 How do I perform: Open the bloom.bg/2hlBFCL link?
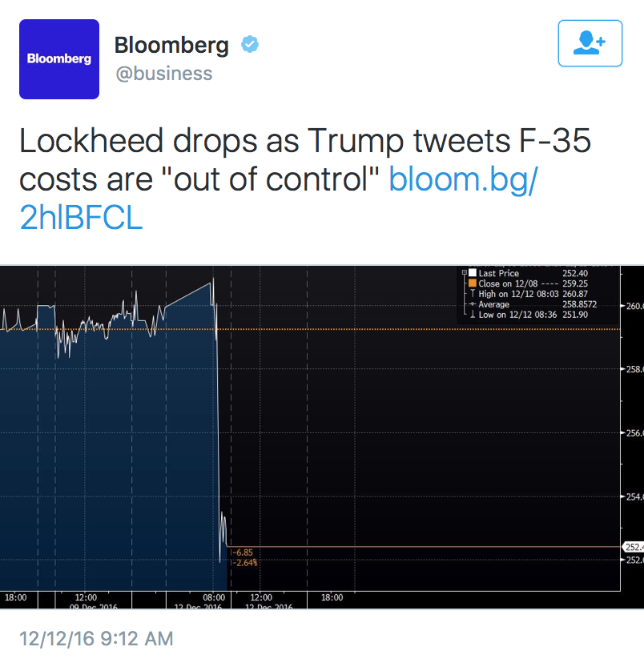pyautogui.click(x=279, y=199)
